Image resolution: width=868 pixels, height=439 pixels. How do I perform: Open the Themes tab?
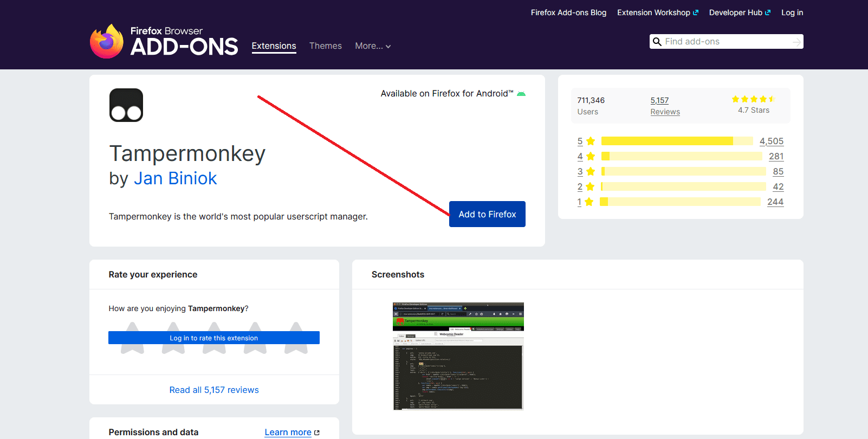pyautogui.click(x=326, y=46)
